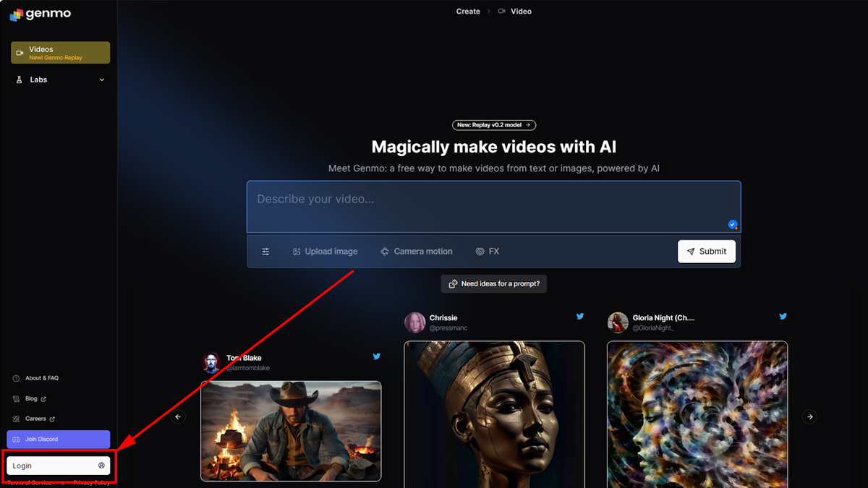Image resolution: width=868 pixels, height=488 pixels.
Task: Show previous gallery items with left arrow
Action: pyautogui.click(x=179, y=416)
